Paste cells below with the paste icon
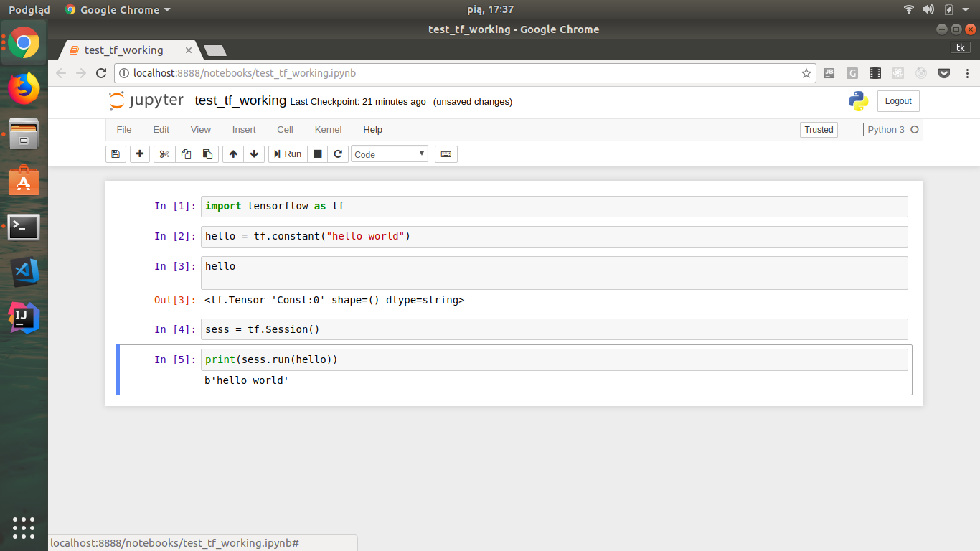Image resolution: width=980 pixels, height=551 pixels. [x=208, y=154]
